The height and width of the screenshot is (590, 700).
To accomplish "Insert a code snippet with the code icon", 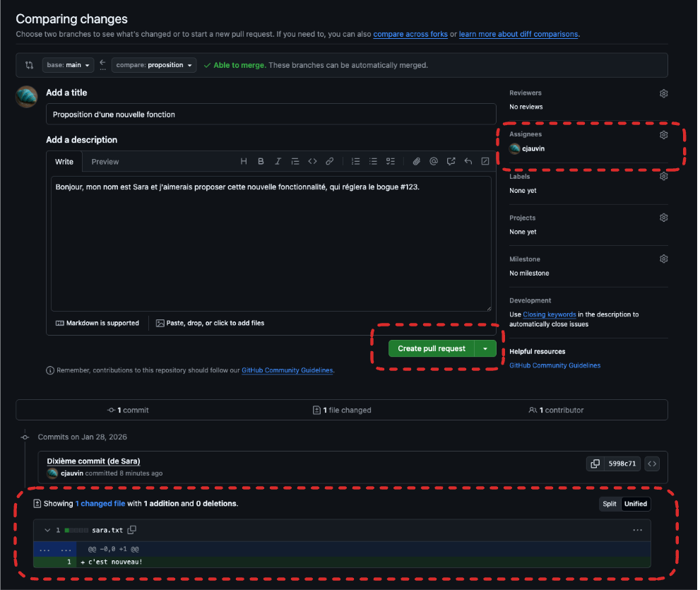I will tap(312, 162).
